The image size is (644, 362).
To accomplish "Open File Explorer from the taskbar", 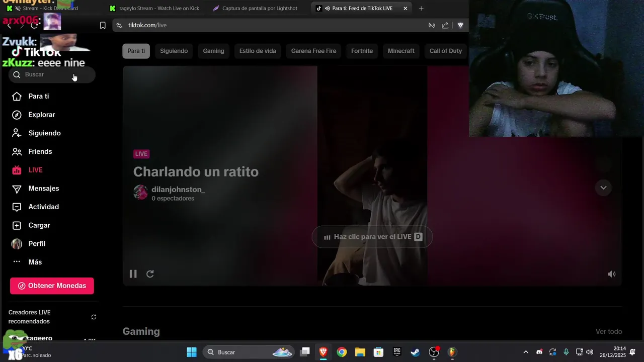I will click(x=360, y=352).
